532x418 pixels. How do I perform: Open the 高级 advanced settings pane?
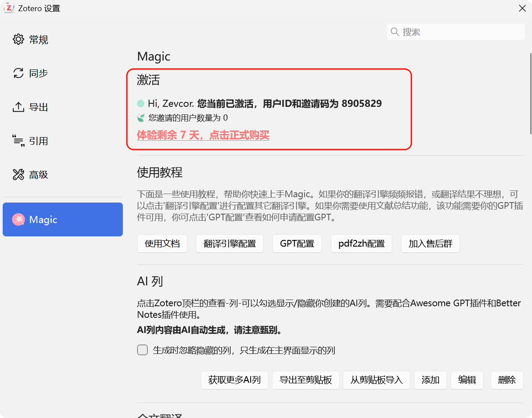(63, 175)
